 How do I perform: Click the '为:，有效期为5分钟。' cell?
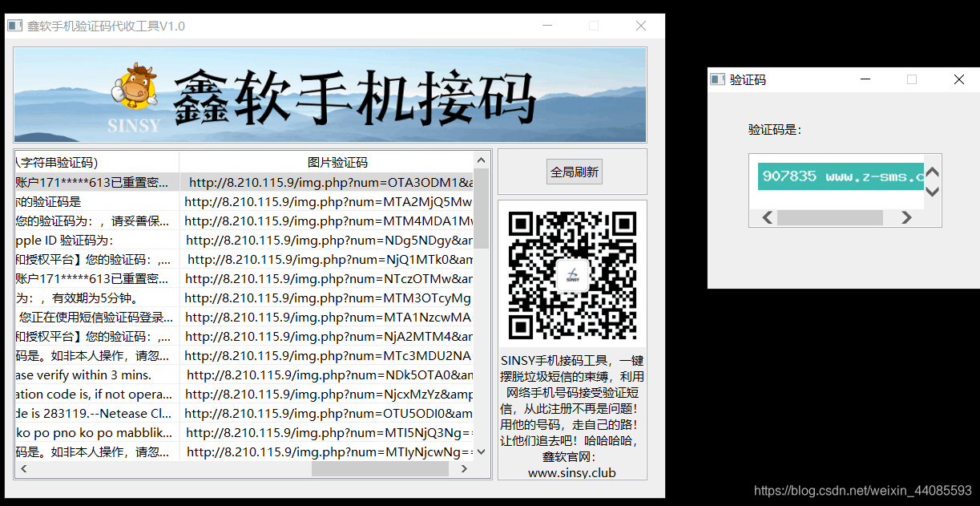tap(97, 298)
